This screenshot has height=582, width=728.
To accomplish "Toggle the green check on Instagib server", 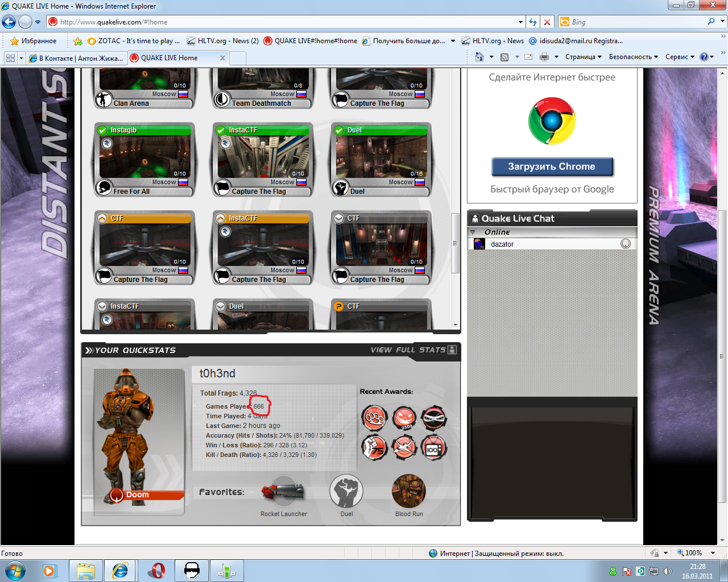I will [x=102, y=130].
